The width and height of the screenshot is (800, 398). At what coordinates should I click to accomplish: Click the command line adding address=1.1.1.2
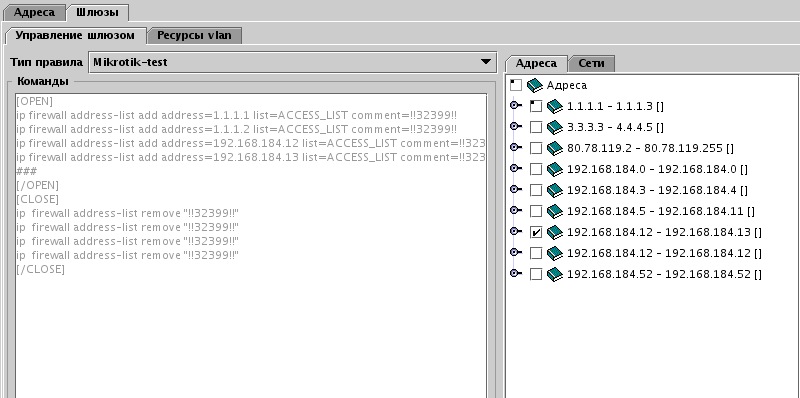click(236, 129)
